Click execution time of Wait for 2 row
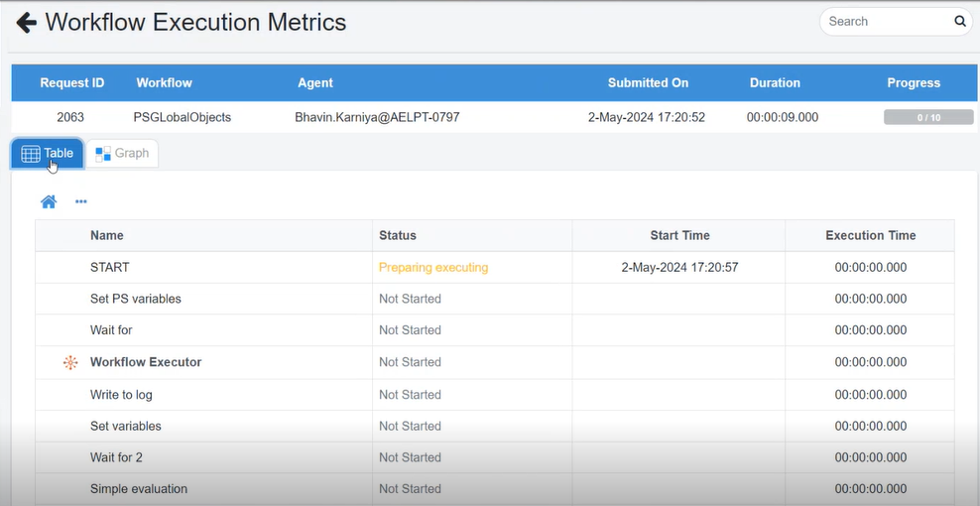The height and width of the screenshot is (506, 980). (x=871, y=457)
